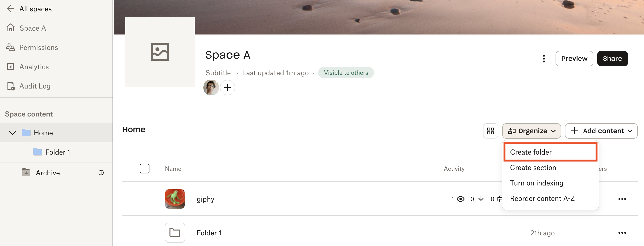Click the back arrow to All spaces
This screenshot has height=246, width=644.
click(x=11, y=9)
